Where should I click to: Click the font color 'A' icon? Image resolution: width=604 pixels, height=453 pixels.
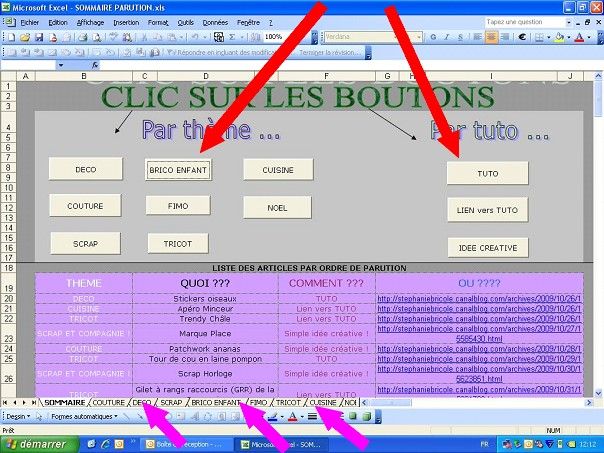click(580, 36)
